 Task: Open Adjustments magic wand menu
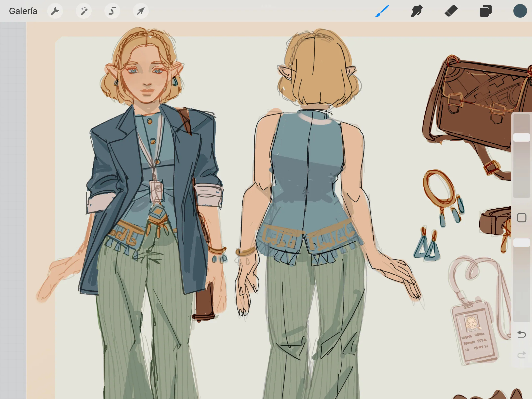pos(83,11)
